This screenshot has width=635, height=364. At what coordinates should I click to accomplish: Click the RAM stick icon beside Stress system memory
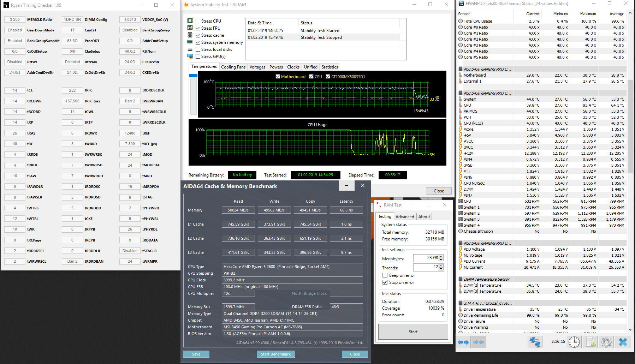pyautogui.click(x=190, y=42)
